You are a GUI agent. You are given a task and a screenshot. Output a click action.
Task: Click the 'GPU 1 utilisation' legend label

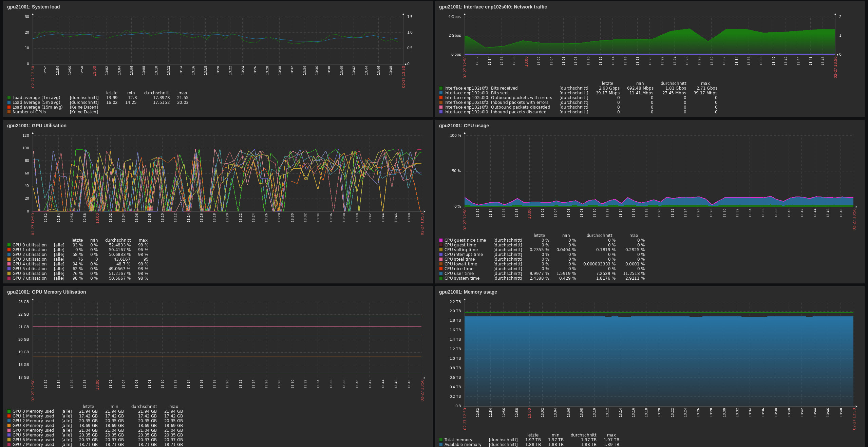point(30,250)
